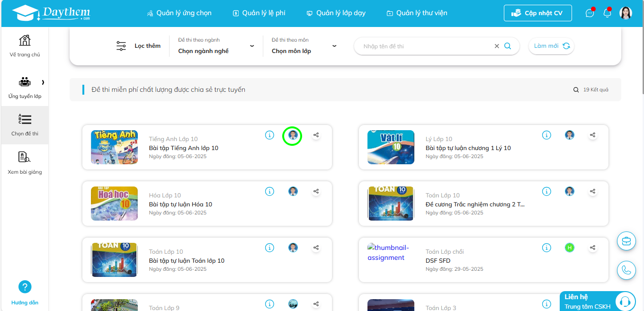Click the floating briefcase button

[626, 241]
